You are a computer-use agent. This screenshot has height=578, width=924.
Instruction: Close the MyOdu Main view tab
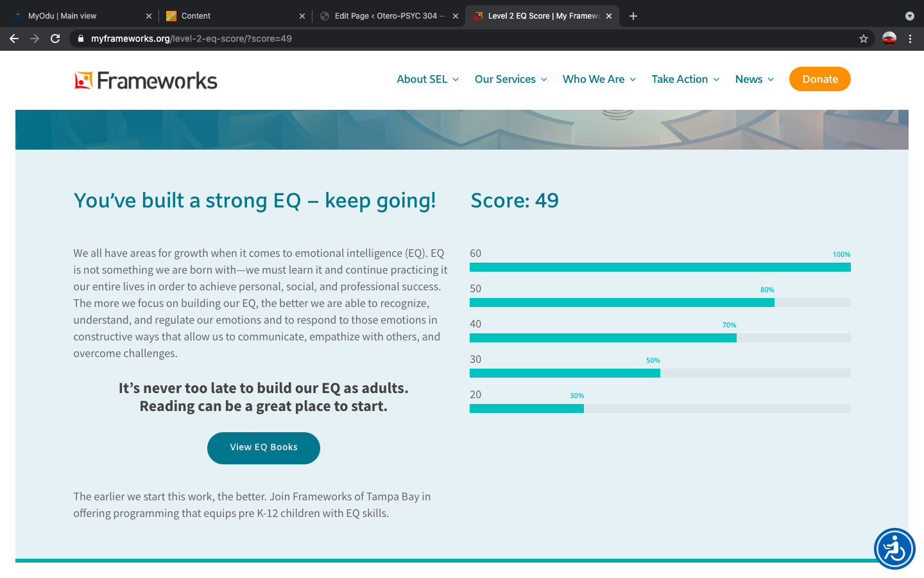[149, 16]
